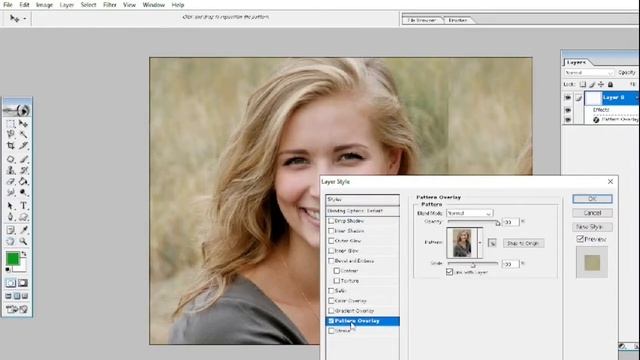
Task: Select the Healing Brush tool
Action: pyautogui.click(x=11, y=159)
